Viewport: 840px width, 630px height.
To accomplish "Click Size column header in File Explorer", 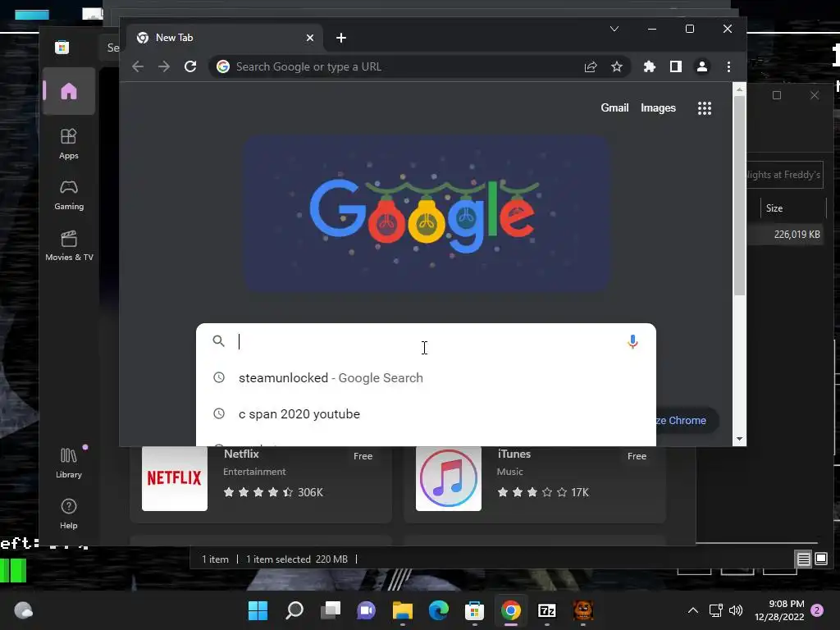I will click(793, 208).
